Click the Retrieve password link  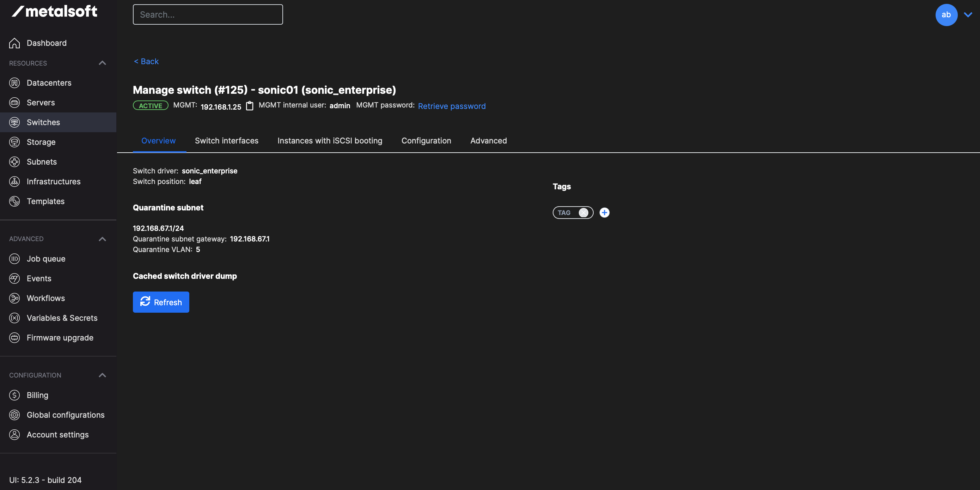tap(452, 106)
